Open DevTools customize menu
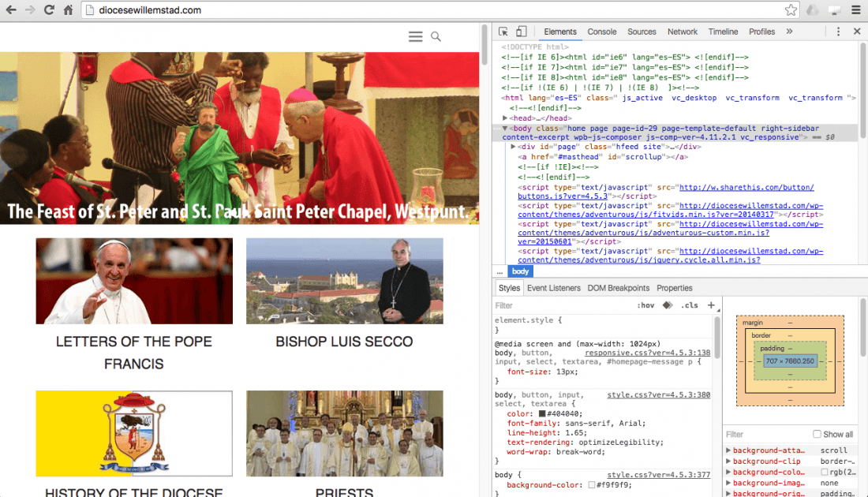Screen dimensions: 868x497 pos(838,32)
